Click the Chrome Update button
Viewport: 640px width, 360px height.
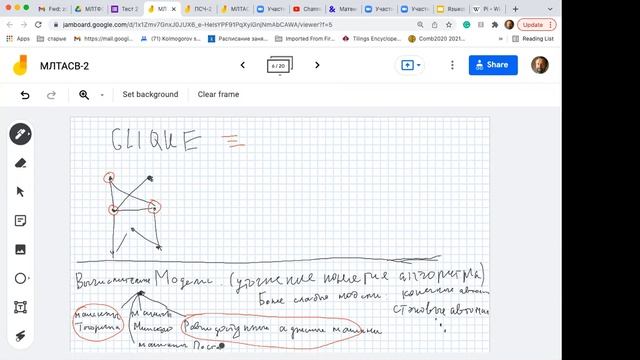coord(537,25)
